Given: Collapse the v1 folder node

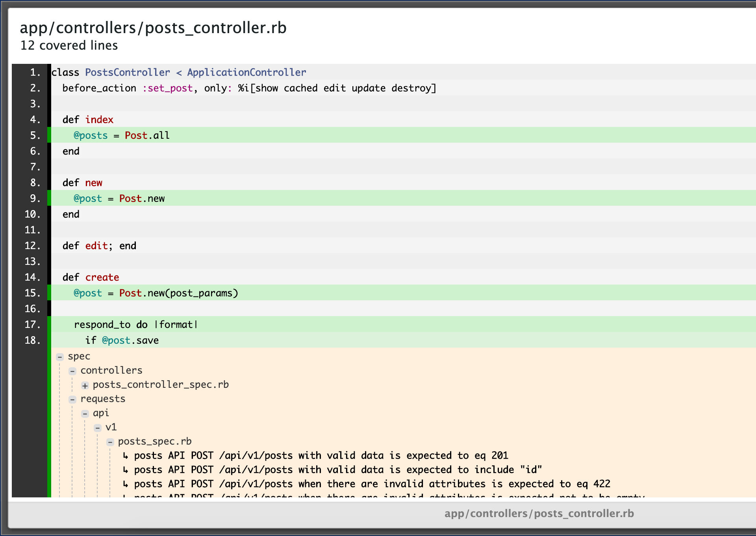Looking at the screenshot, I should (98, 428).
